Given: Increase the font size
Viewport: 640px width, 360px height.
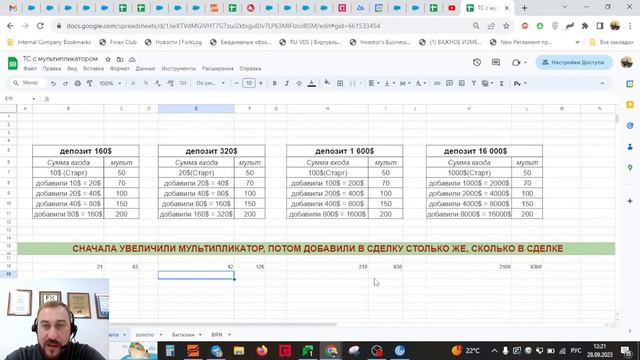Looking at the screenshot, I should [x=260, y=83].
